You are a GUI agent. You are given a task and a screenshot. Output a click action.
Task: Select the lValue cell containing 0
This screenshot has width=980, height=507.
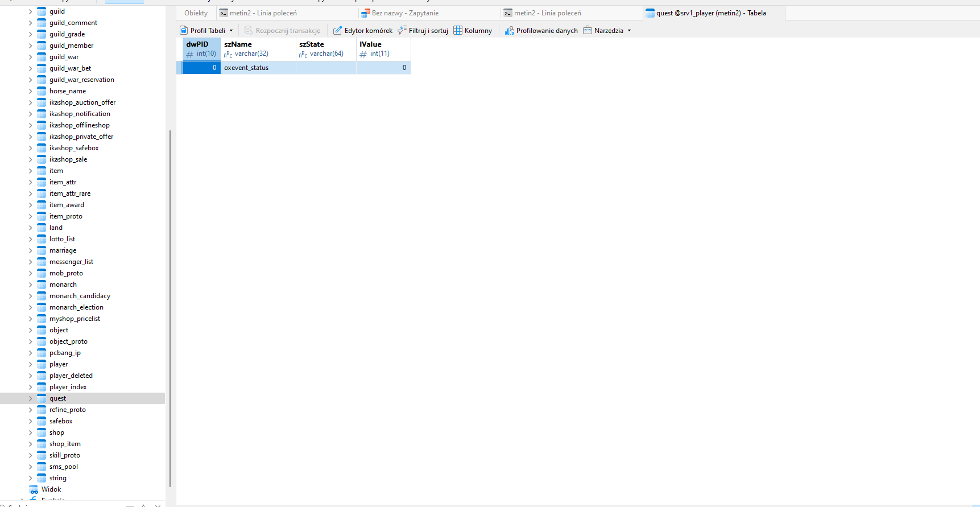click(383, 68)
